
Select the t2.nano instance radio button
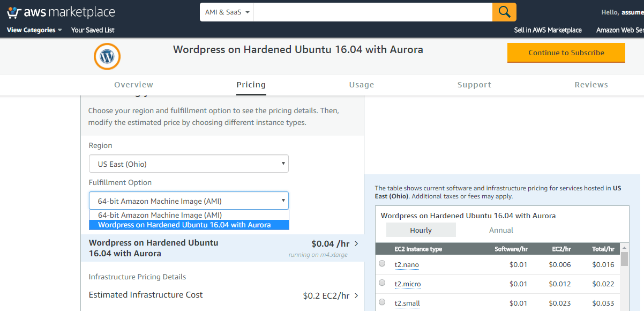pyautogui.click(x=382, y=264)
